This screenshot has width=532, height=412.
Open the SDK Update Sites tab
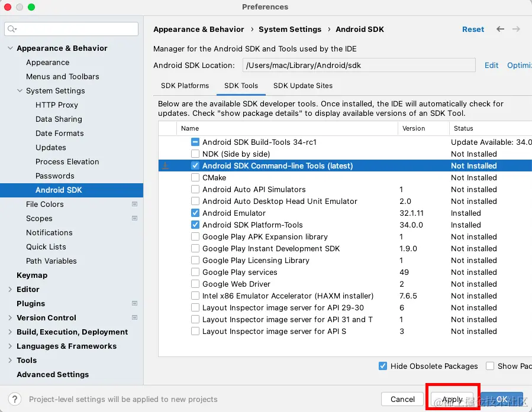302,86
